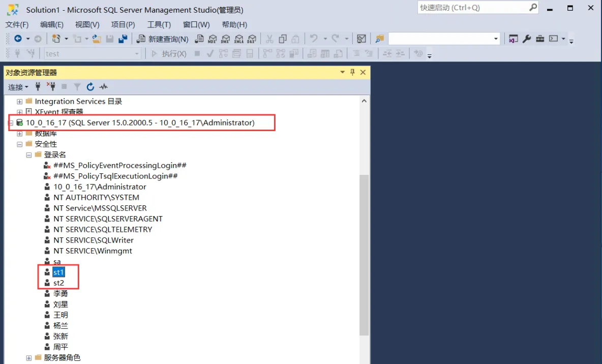
Task: Open the Toolbox briefcase icon
Action: [x=540, y=39]
